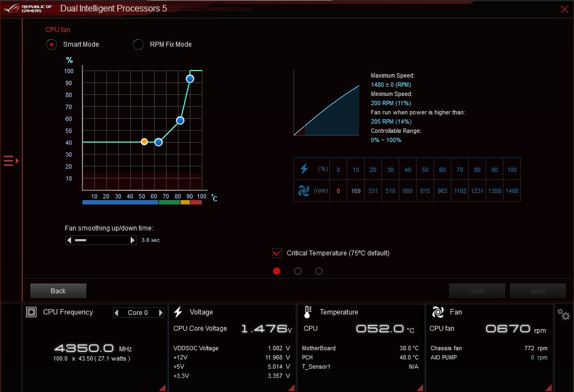
Task: Open the settings gear icon
Action: coord(563,314)
